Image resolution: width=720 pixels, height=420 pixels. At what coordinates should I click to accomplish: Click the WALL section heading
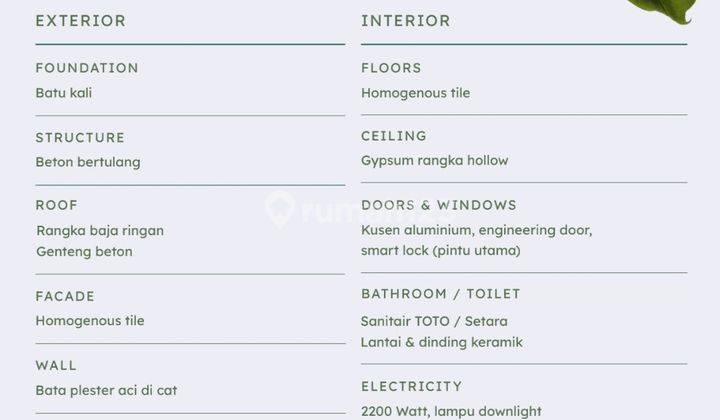point(56,365)
